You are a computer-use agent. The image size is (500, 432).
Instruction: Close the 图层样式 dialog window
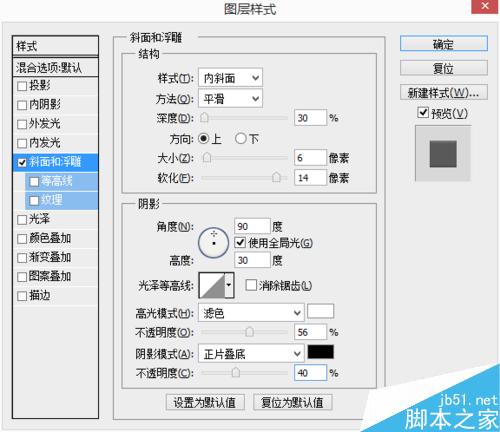point(485,6)
